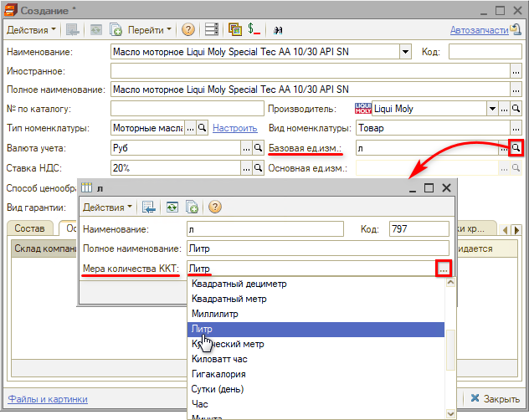This screenshot has height=420, width=529.
Task: Click refresh icon in л window toolbar
Action: click(172, 207)
